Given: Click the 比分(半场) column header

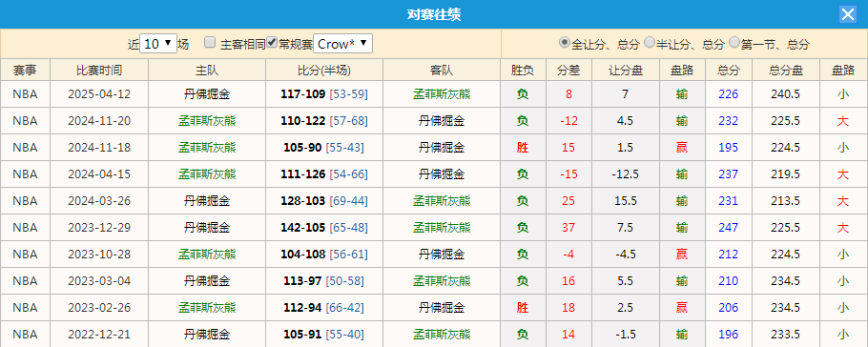Looking at the screenshot, I should 324,71.
